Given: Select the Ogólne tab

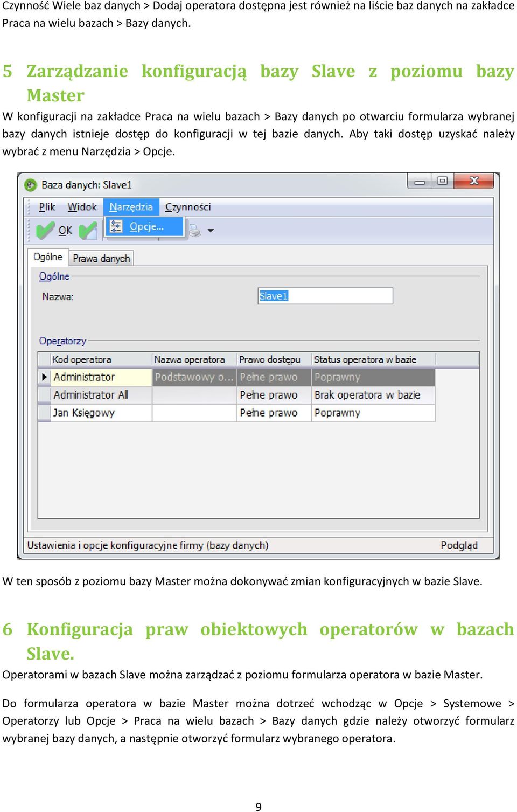Looking at the screenshot, I should click(48, 257).
